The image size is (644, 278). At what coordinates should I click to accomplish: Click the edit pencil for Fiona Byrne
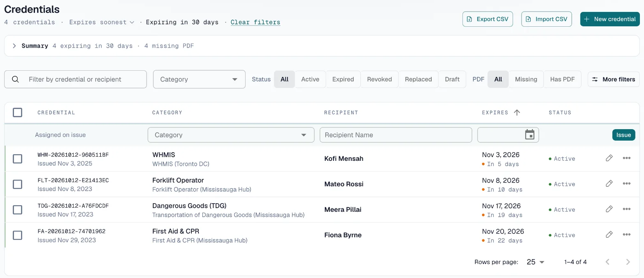[x=609, y=234]
